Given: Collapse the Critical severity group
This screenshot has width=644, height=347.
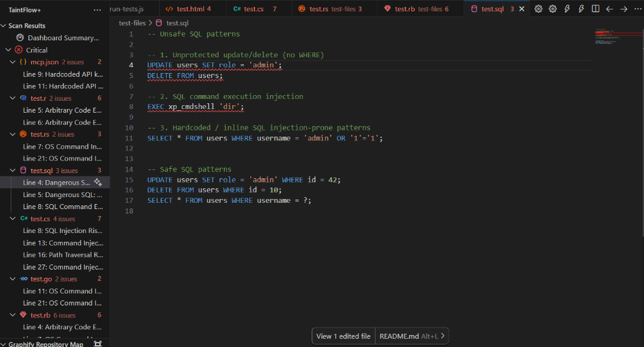Looking at the screenshot, I should [8, 50].
